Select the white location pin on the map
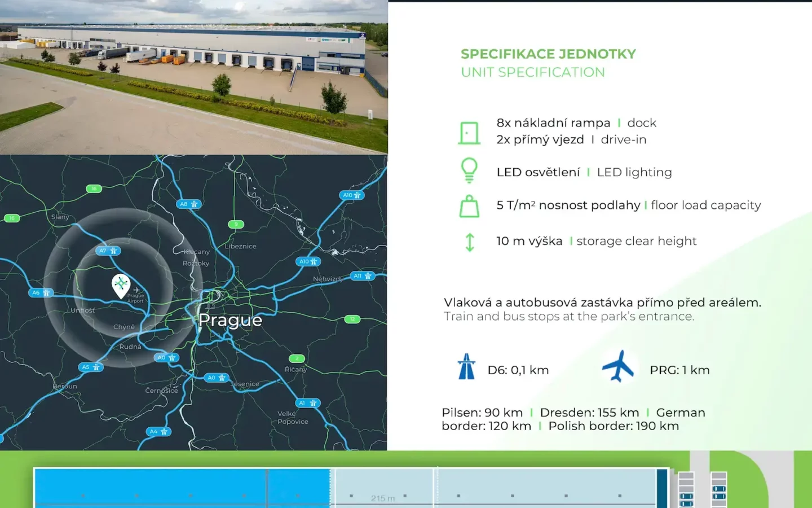The width and height of the screenshot is (812, 508). (x=121, y=286)
